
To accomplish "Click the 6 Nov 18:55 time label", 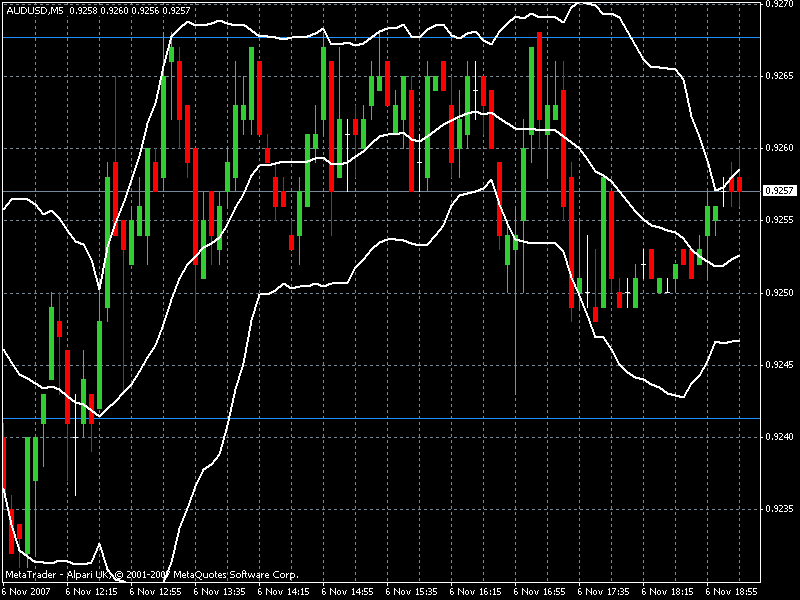I will (x=732, y=592).
